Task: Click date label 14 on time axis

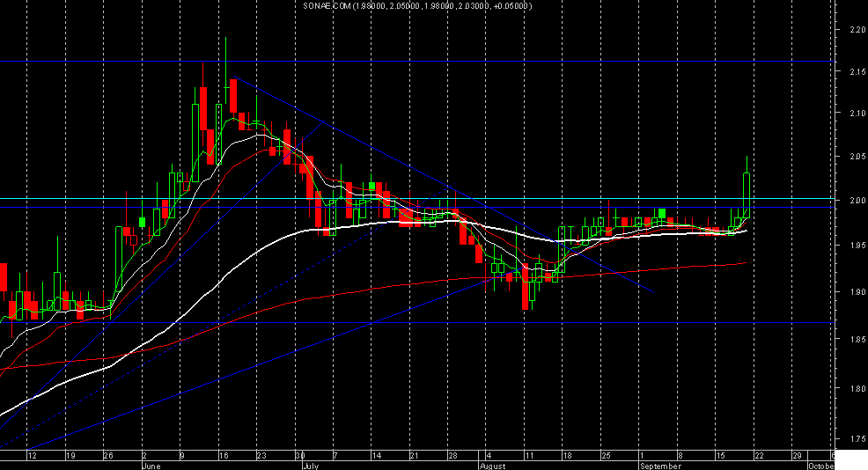Action: [377, 456]
